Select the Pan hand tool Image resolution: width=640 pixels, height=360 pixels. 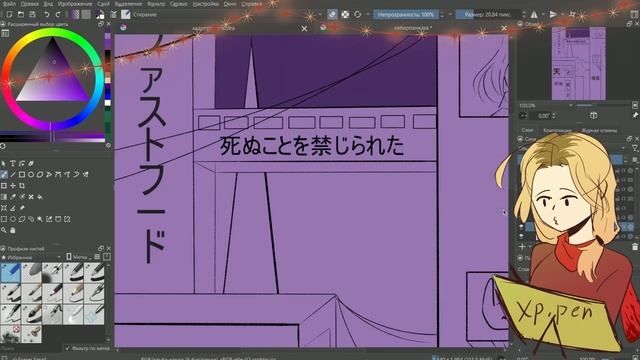[x=13, y=230]
